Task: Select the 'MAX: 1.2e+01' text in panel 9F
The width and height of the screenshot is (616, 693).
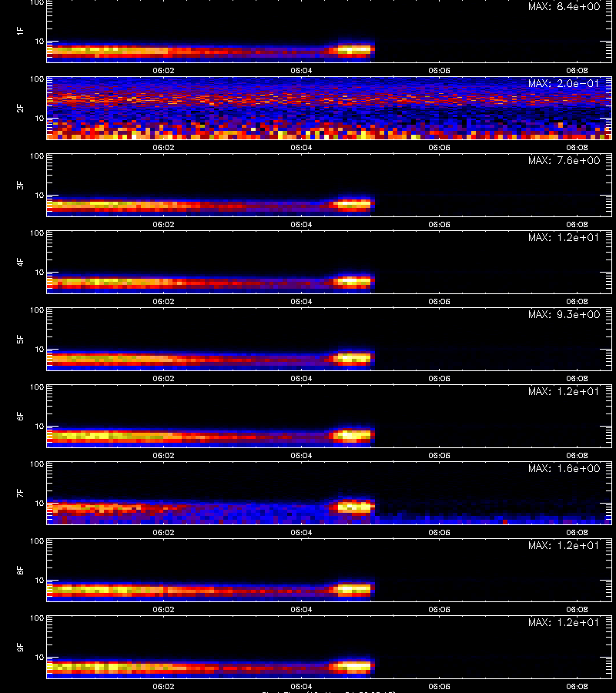Action: pos(564,622)
